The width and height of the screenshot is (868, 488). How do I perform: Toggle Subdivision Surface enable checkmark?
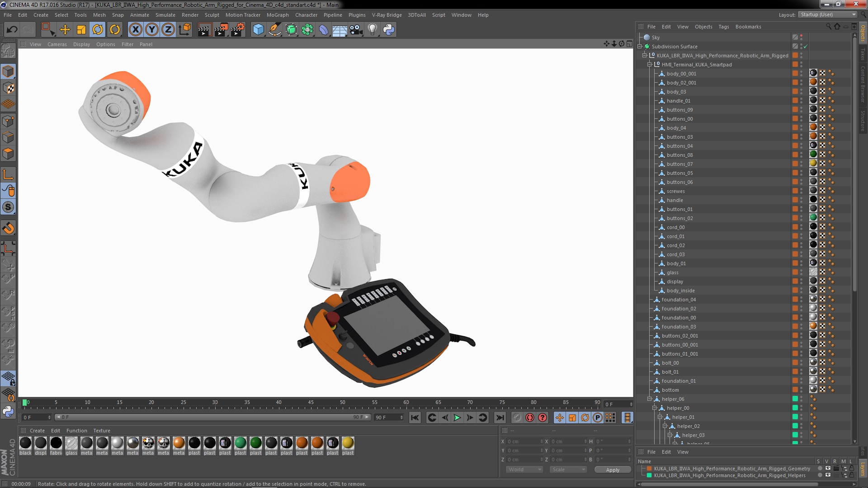coord(806,47)
